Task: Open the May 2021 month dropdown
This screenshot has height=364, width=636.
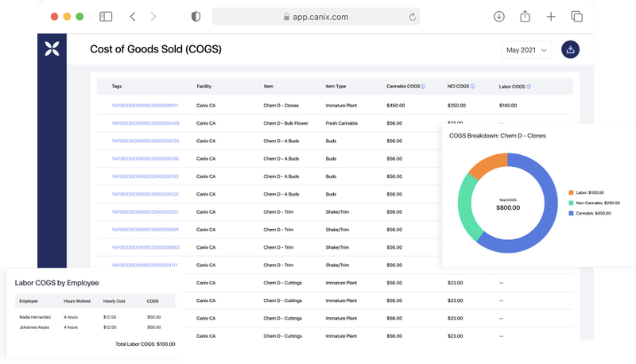Action: coord(526,50)
